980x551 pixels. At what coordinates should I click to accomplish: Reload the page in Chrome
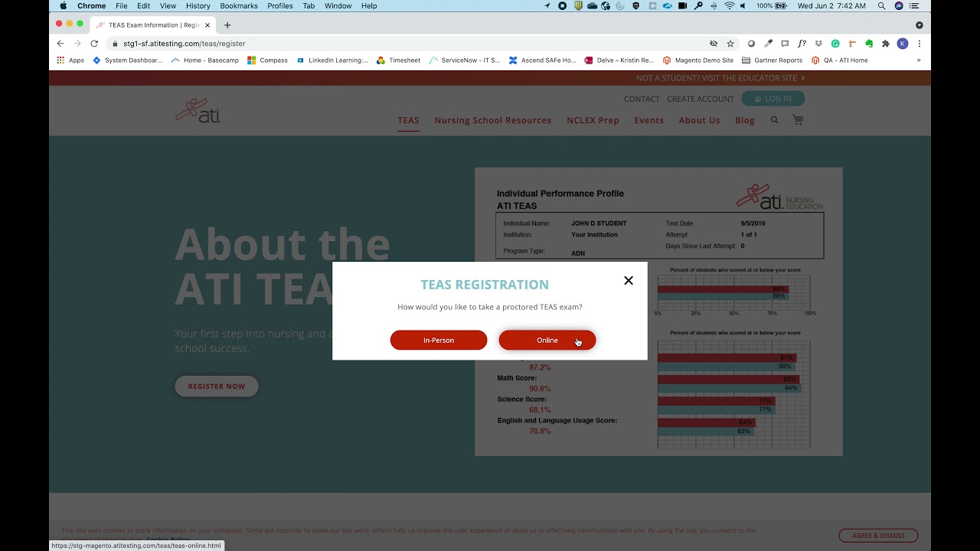[x=94, y=44]
